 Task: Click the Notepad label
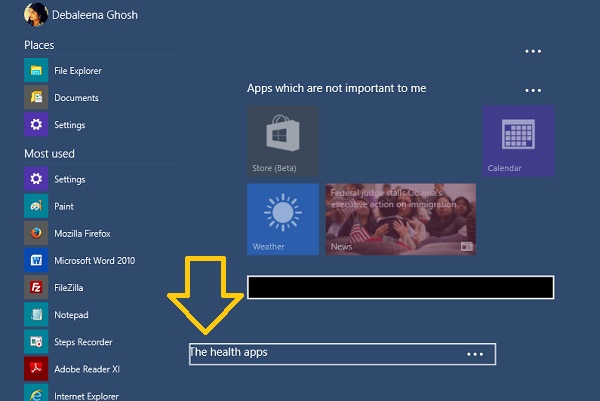coord(71,315)
